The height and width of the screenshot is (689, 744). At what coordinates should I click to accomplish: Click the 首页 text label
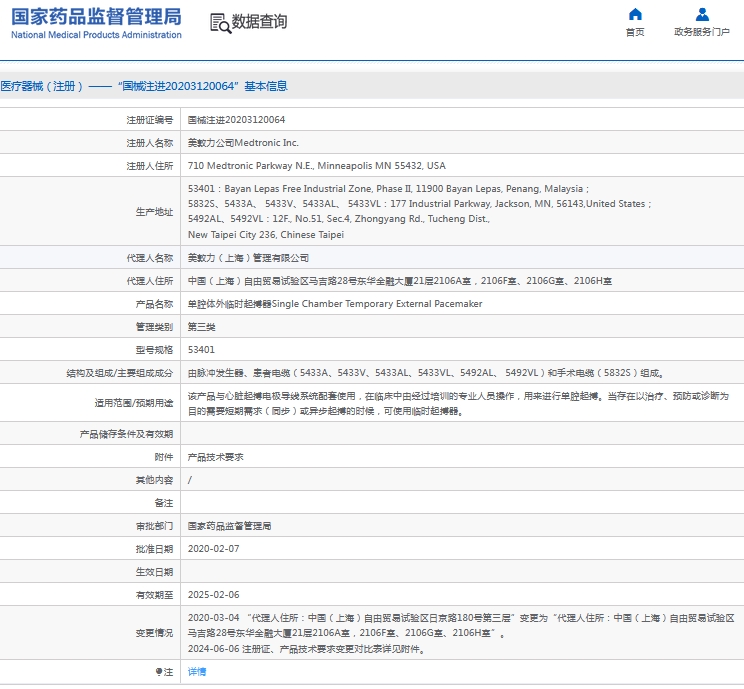point(635,32)
